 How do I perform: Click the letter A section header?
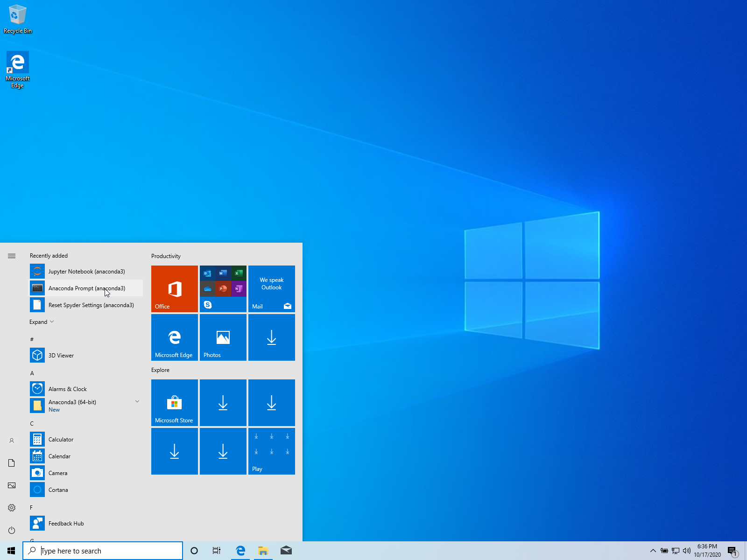coord(32,373)
